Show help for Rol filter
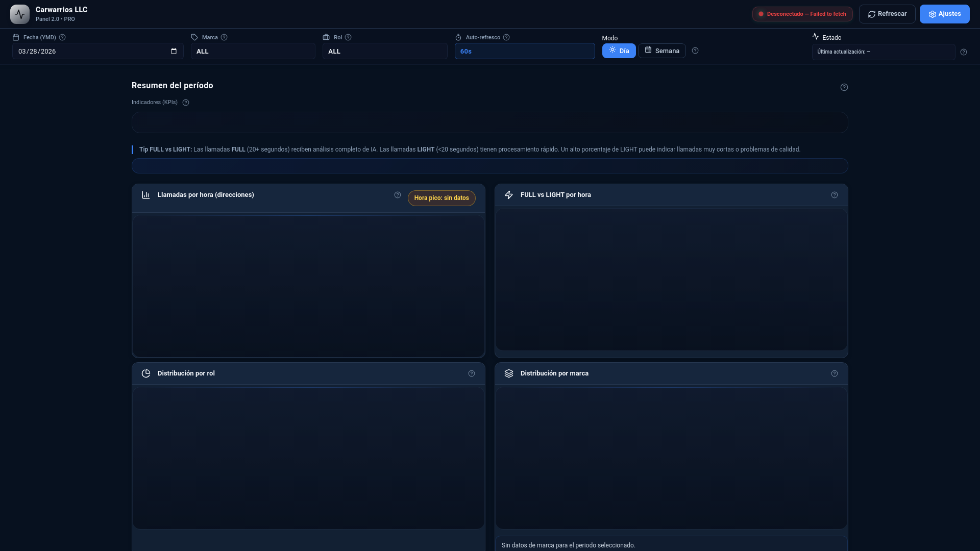 [348, 37]
